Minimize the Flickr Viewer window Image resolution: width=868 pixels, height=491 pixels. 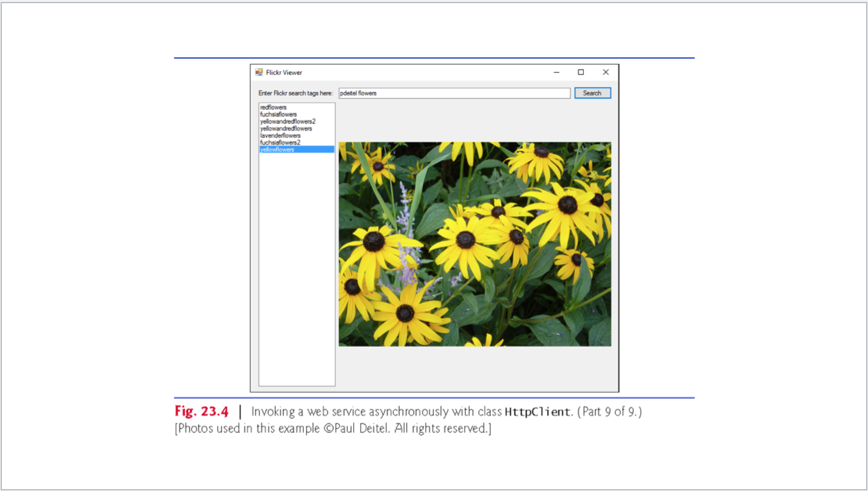tap(555, 72)
